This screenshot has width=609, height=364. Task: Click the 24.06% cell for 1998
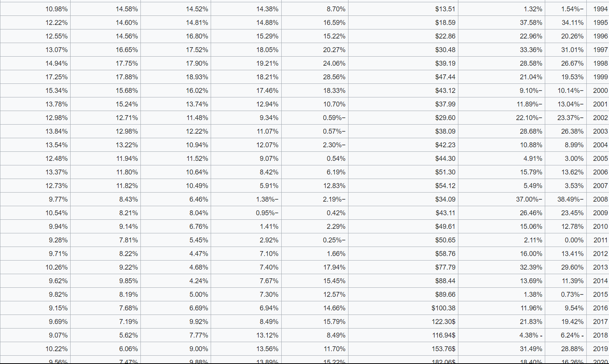click(x=334, y=63)
